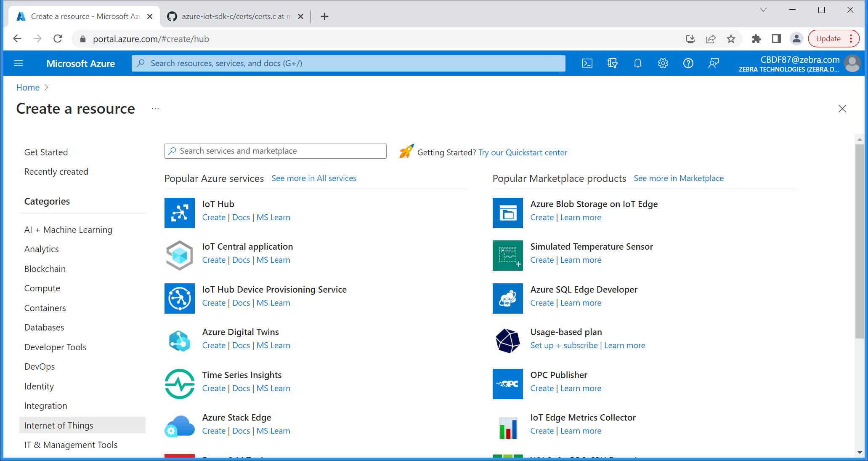Screen dimensions: 868x461
Task: Click the scrollbar down arrow
Action: coord(860,453)
